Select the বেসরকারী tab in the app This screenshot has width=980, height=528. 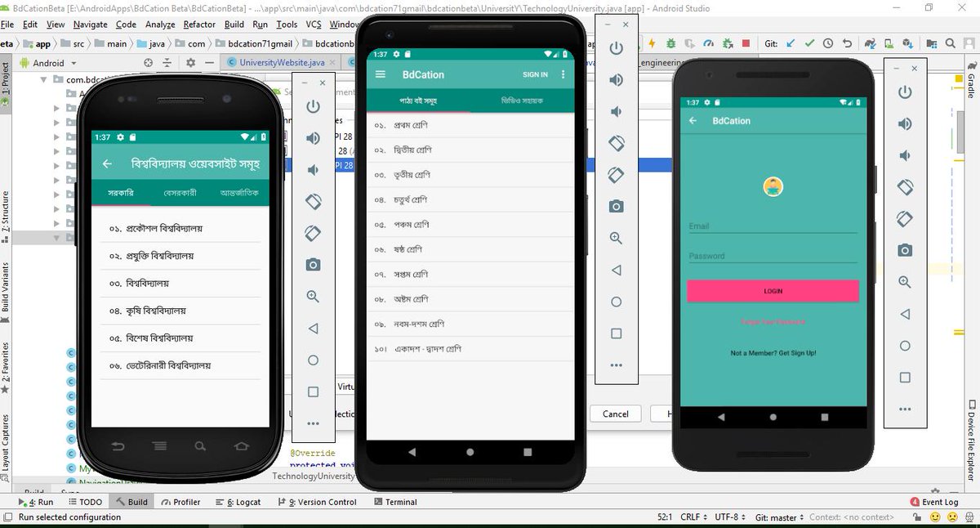click(x=180, y=193)
